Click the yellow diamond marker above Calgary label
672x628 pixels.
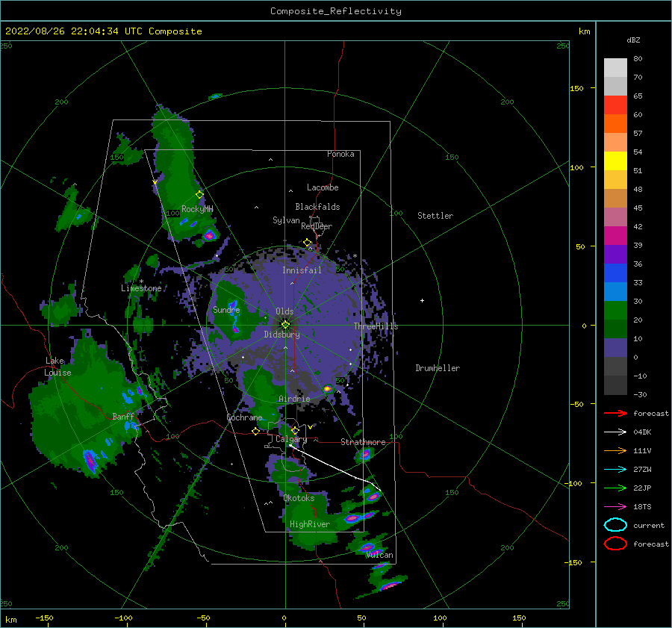[295, 430]
